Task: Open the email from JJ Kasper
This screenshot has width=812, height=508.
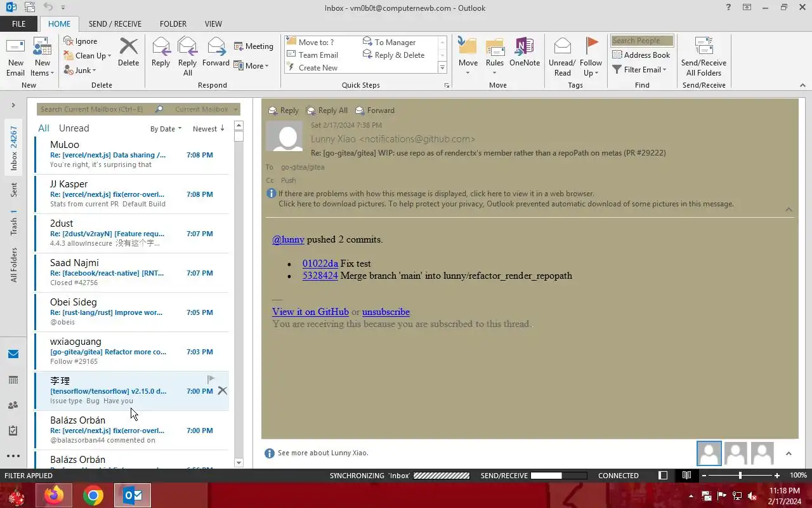Action: pos(131,194)
